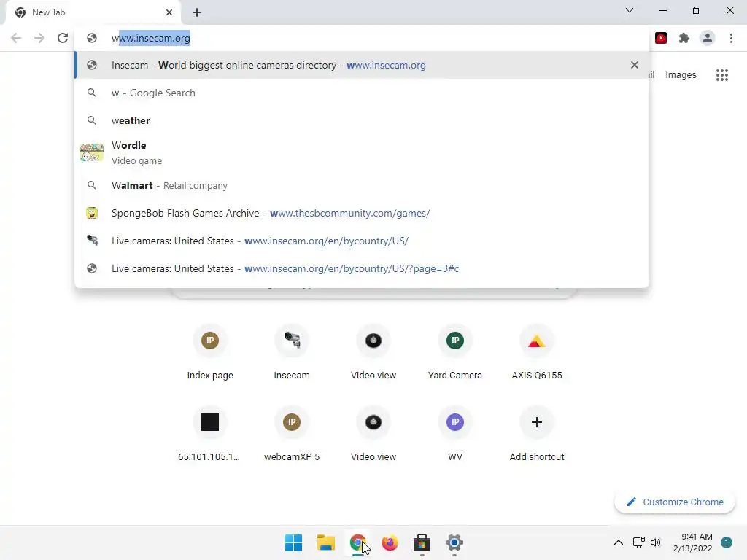Click the Add shortcut button
Viewport: 747px width, 560px height.
click(x=537, y=435)
